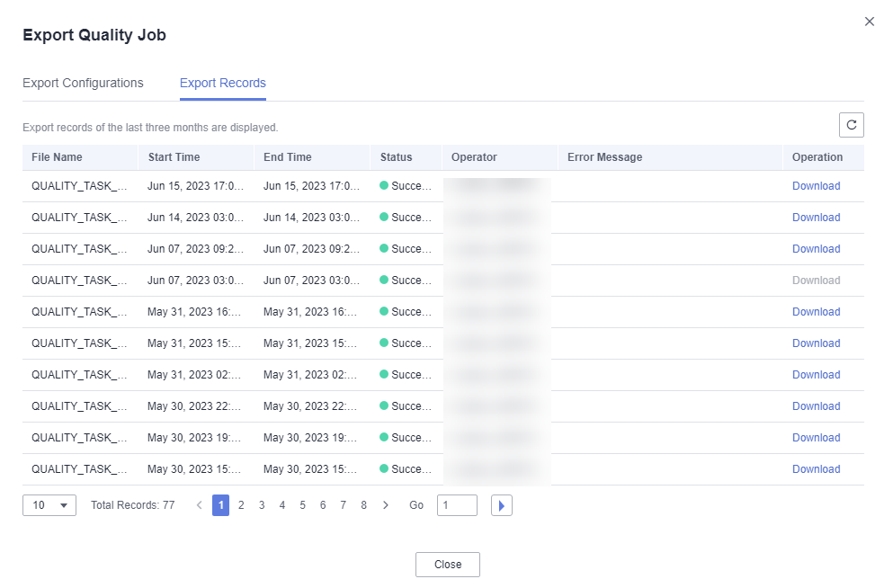Image resolution: width=884 pixels, height=588 pixels.
Task: Click the Go page number input field
Action: click(x=457, y=505)
